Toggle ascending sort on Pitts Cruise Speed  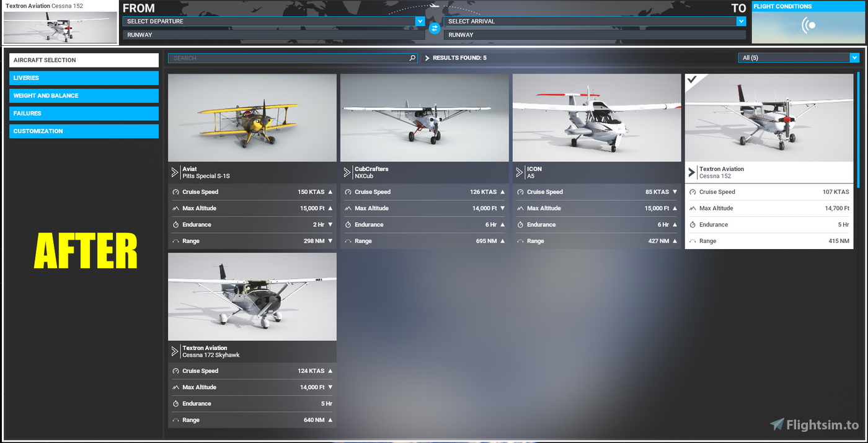pos(330,192)
